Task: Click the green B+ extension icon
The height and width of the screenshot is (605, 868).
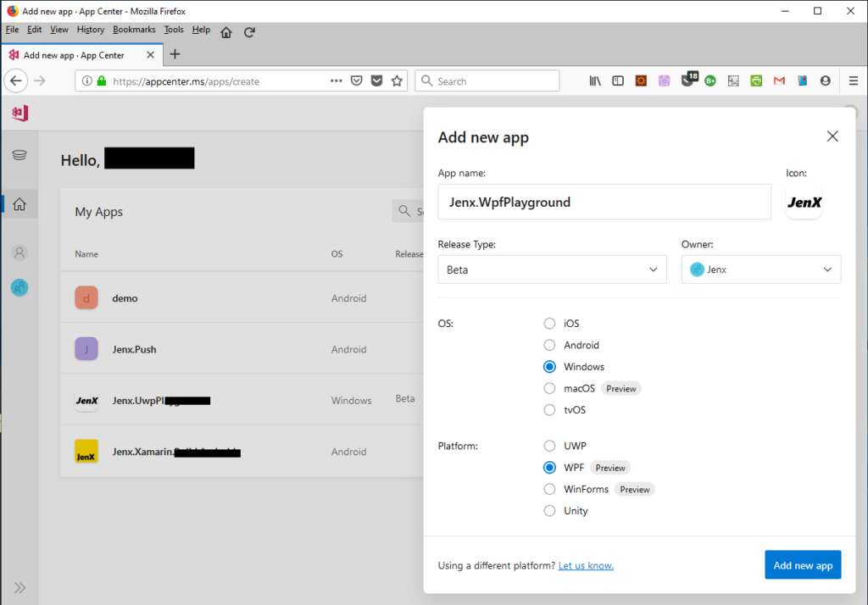Action: [x=710, y=80]
